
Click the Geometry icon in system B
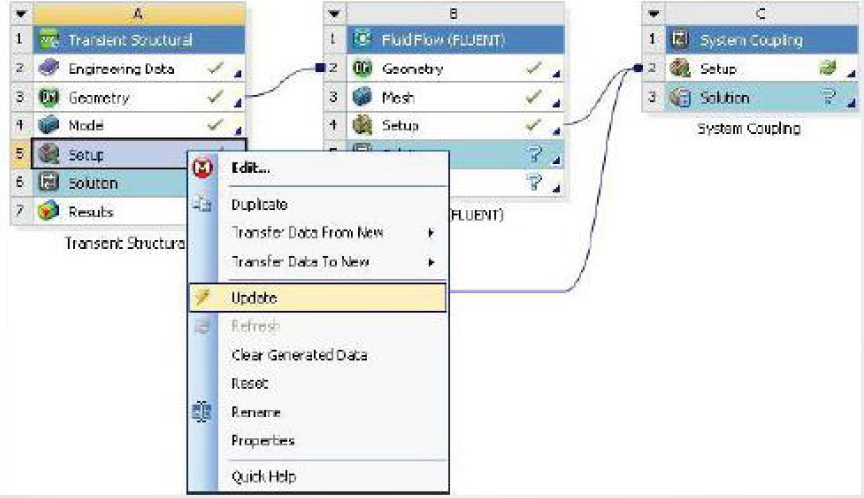362,68
